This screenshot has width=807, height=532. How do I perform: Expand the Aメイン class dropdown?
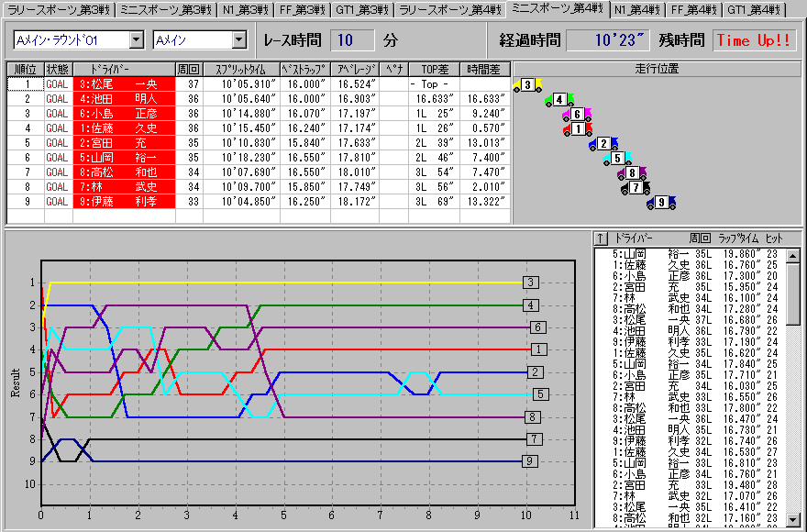pyautogui.click(x=239, y=40)
